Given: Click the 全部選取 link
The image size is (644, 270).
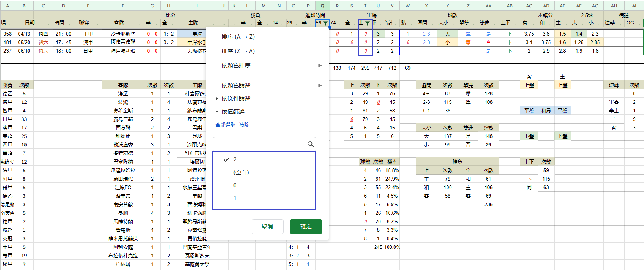Looking at the screenshot, I should (x=225, y=125).
